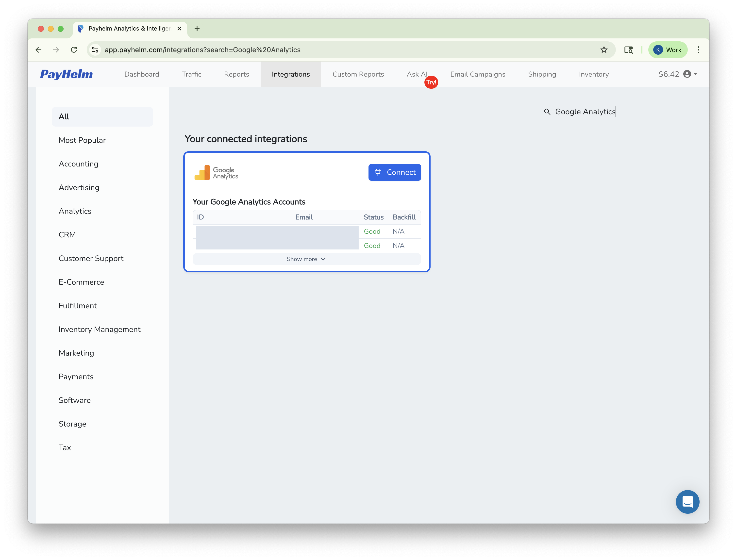737x560 pixels.
Task: Select the E-Commerce category in the sidebar
Action: 81,282
